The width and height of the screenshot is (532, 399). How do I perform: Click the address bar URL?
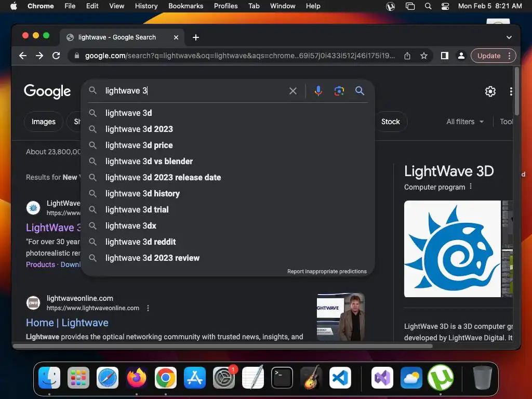pyautogui.click(x=240, y=56)
